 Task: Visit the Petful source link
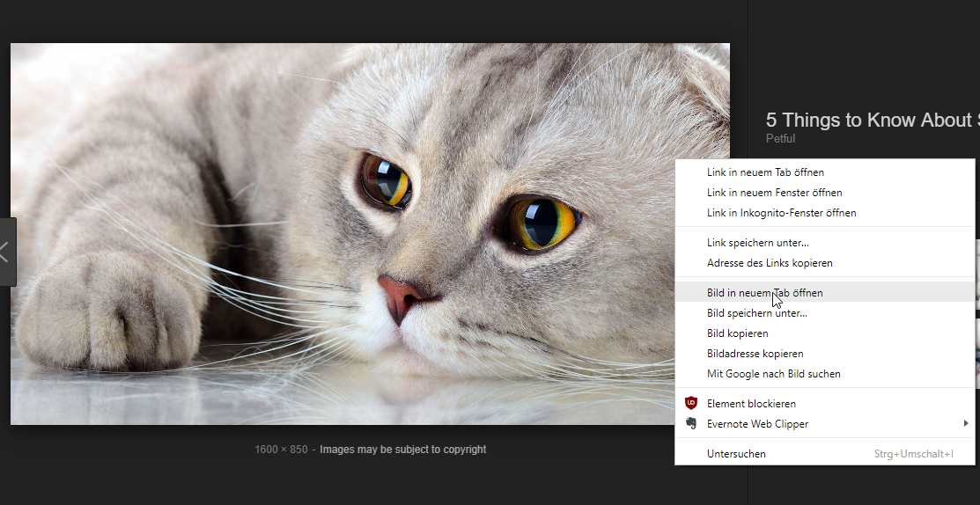pos(780,139)
